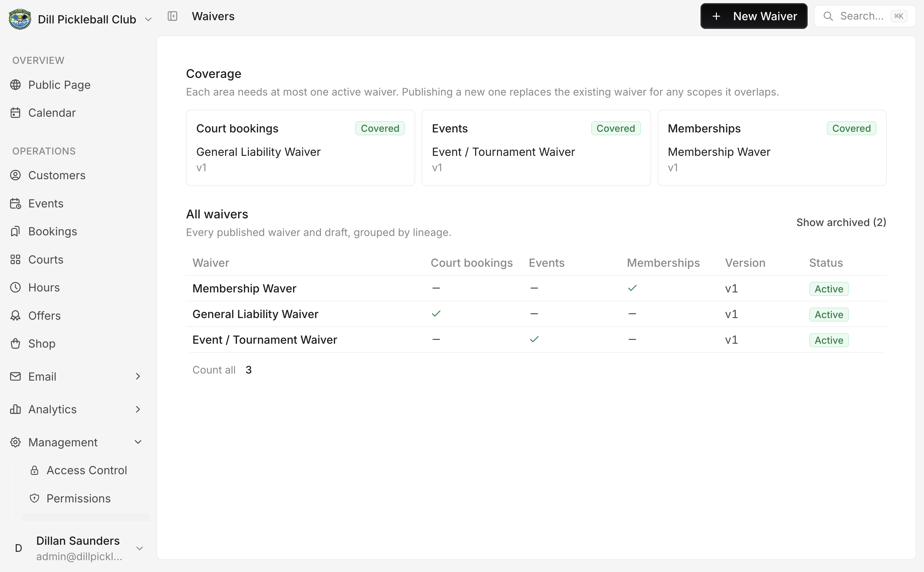The width and height of the screenshot is (924, 572).
Task: Click the Access Control lock icon
Action: pos(34,470)
